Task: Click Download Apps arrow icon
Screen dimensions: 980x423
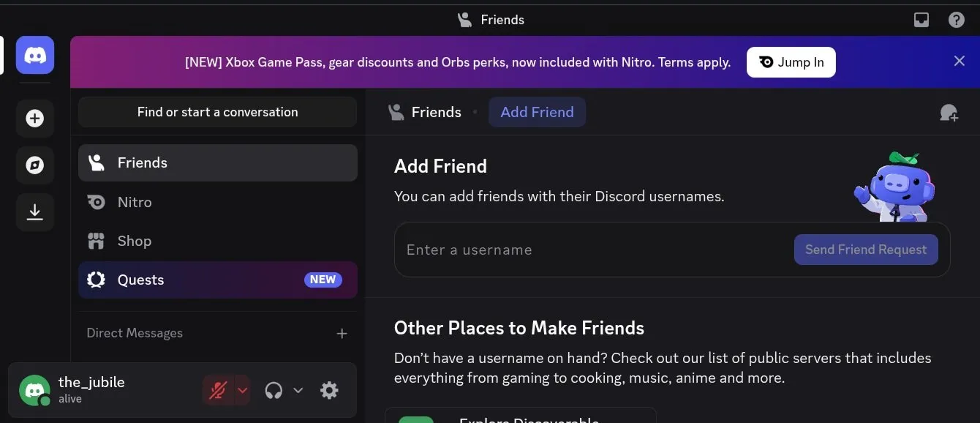Action: [x=35, y=212]
